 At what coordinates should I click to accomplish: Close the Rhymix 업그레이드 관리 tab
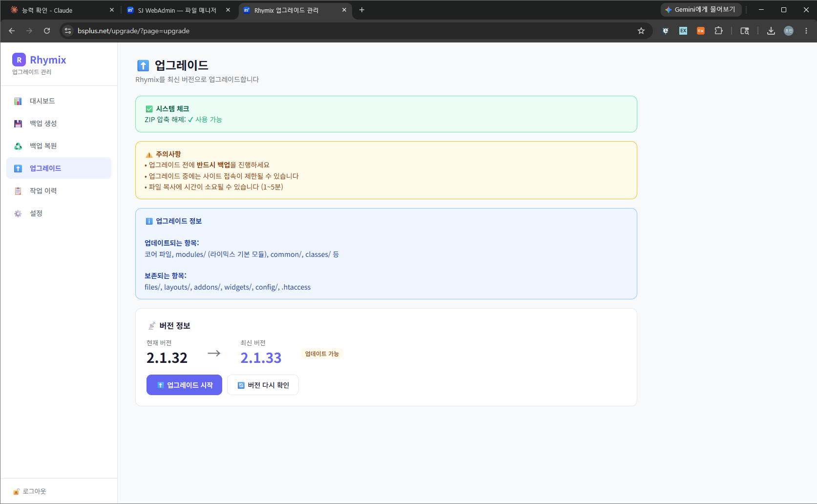click(344, 10)
